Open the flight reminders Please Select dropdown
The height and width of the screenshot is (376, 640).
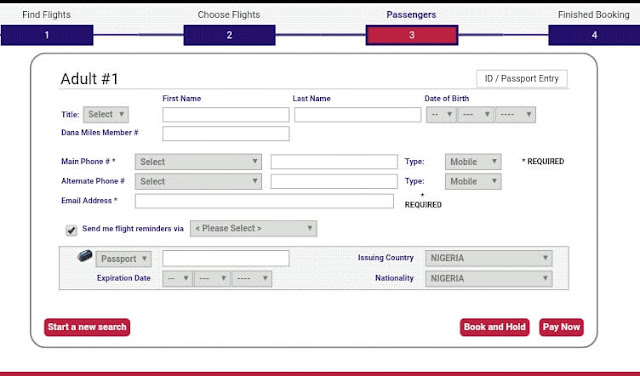point(253,229)
